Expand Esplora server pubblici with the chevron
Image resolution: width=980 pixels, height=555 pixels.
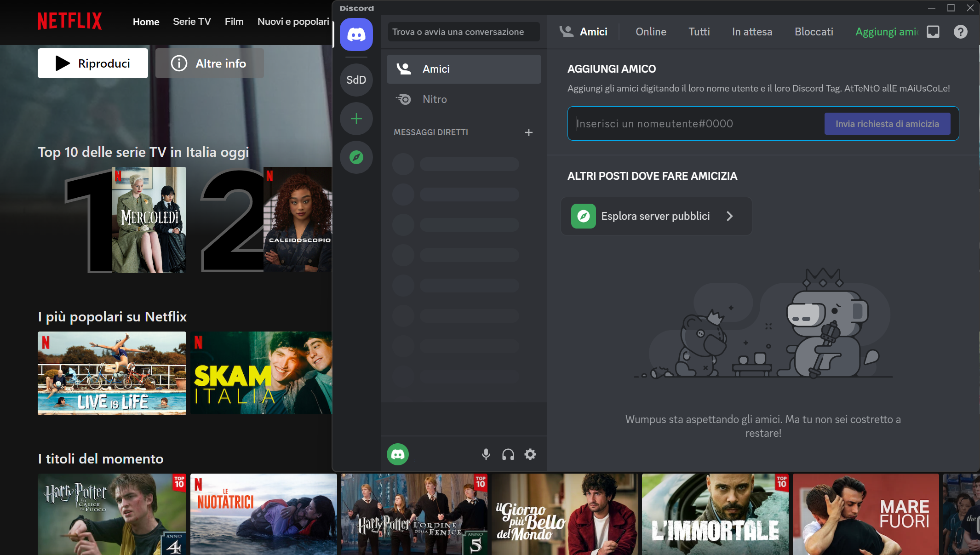coord(730,216)
